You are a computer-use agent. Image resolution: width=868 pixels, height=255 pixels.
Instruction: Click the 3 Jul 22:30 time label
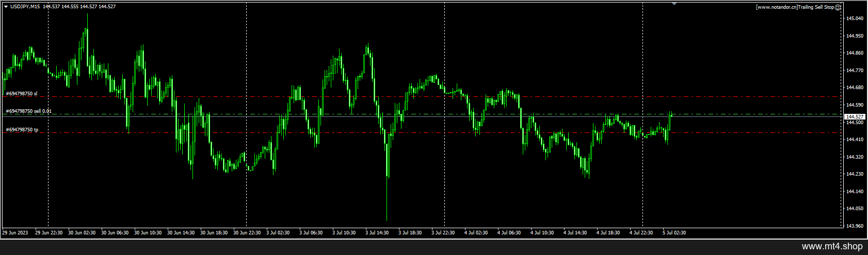click(443, 233)
